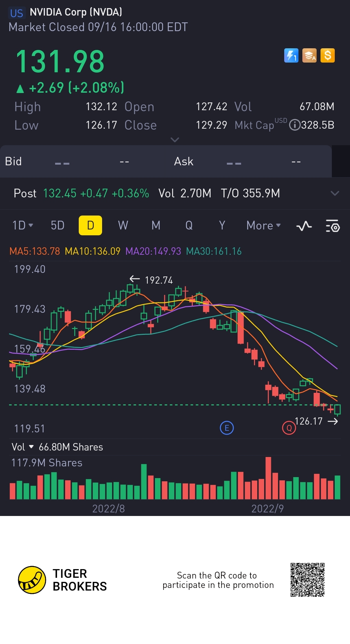Screen dimensions: 350x644
Task: Tap the Open value 127.42
Action: click(211, 107)
